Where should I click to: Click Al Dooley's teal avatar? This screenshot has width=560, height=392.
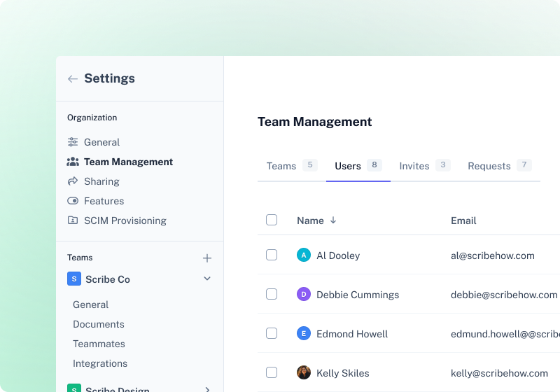pyautogui.click(x=304, y=255)
